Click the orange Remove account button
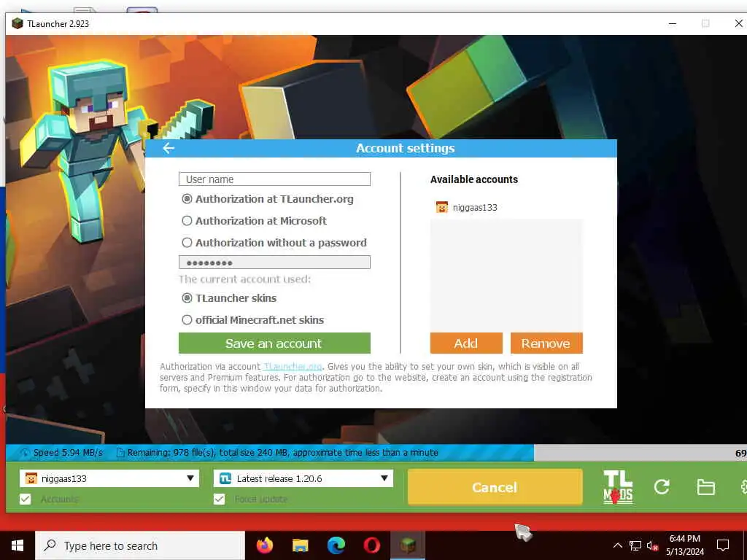The image size is (747, 560). coord(546,343)
